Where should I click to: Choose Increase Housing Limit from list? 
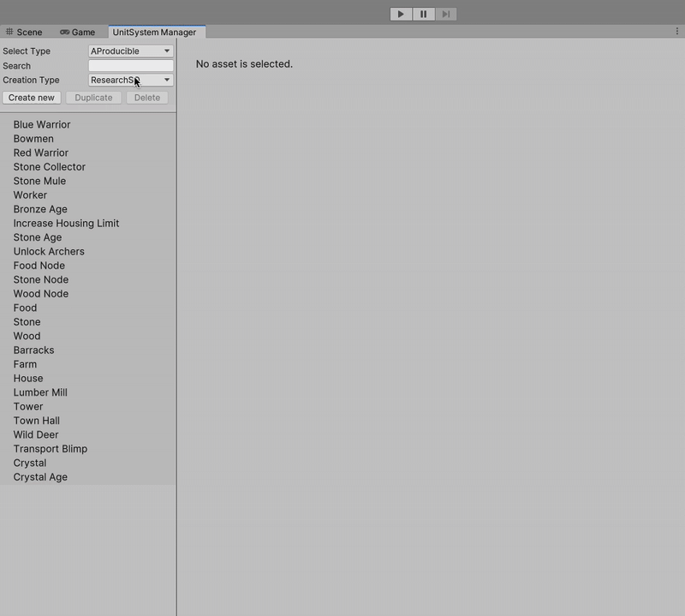click(66, 224)
